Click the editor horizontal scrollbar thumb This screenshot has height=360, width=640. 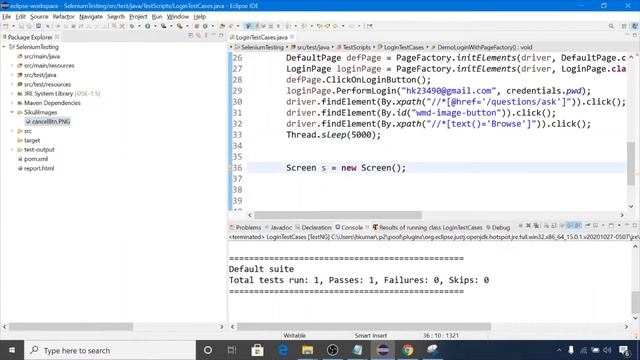tap(338, 215)
